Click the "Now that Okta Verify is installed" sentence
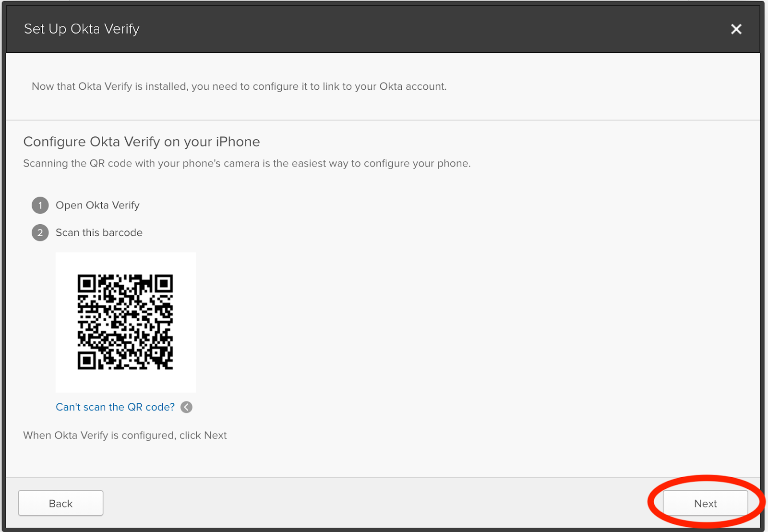Screen dimensions: 768x532 (x=239, y=86)
